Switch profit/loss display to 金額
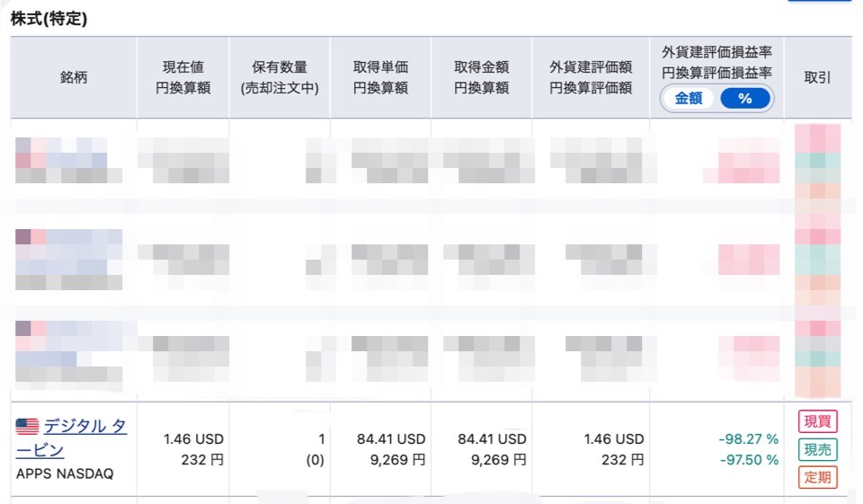Image resolution: width=863 pixels, height=504 pixels. point(689,99)
